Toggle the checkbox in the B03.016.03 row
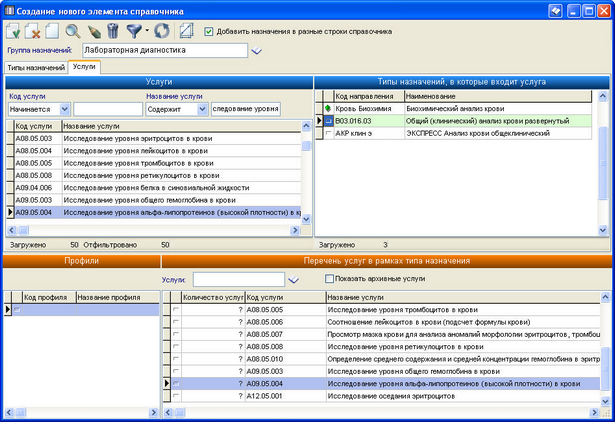Image resolution: width=615 pixels, height=422 pixels. pos(329,121)
